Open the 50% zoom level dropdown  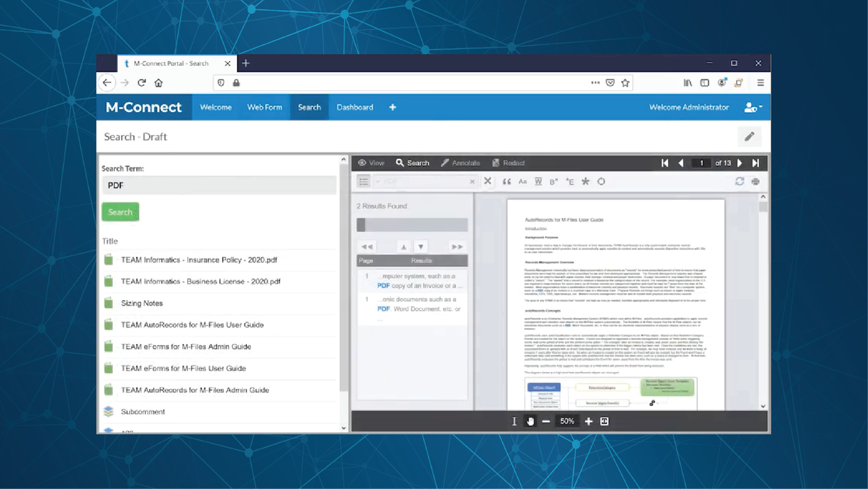coord(567,422)
